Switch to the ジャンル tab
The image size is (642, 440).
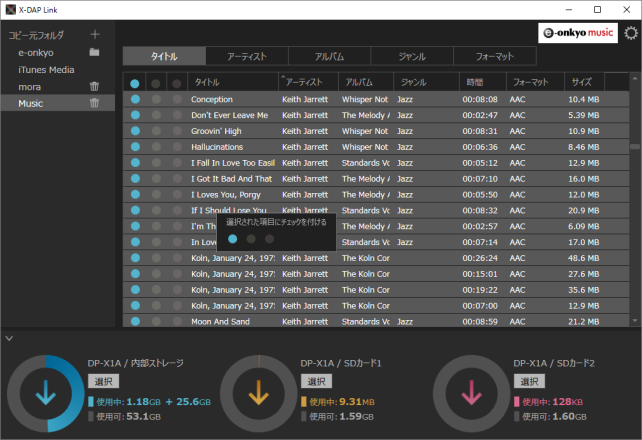point(411,56)
